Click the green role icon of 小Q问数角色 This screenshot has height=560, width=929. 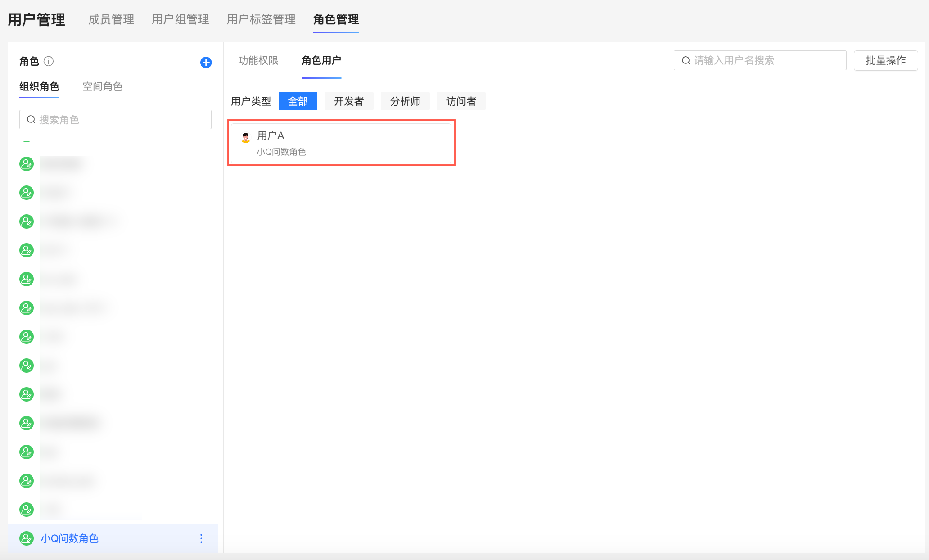[x=27, y=538]
